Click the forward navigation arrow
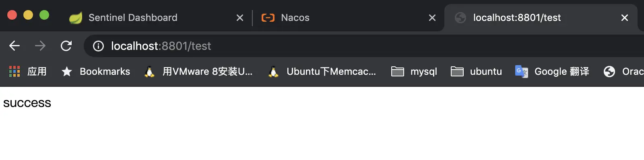Screen dimensions: 644x160 pos(40,46)
